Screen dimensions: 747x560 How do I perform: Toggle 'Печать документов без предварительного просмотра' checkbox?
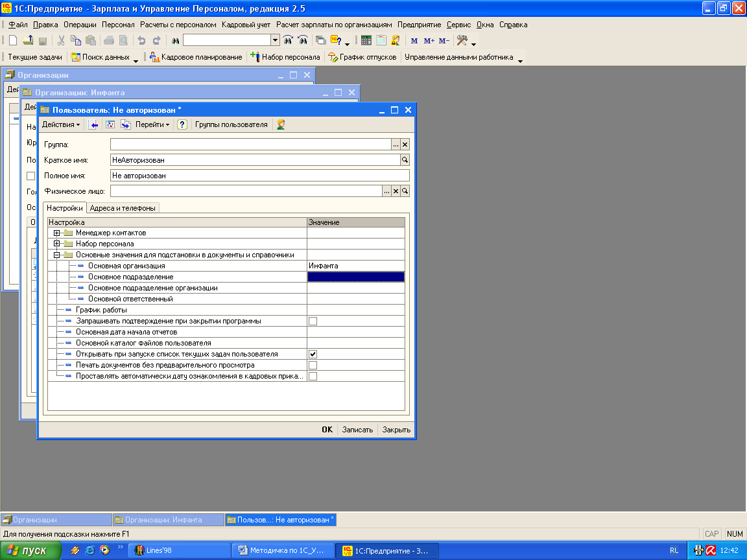tap(313, 366)
